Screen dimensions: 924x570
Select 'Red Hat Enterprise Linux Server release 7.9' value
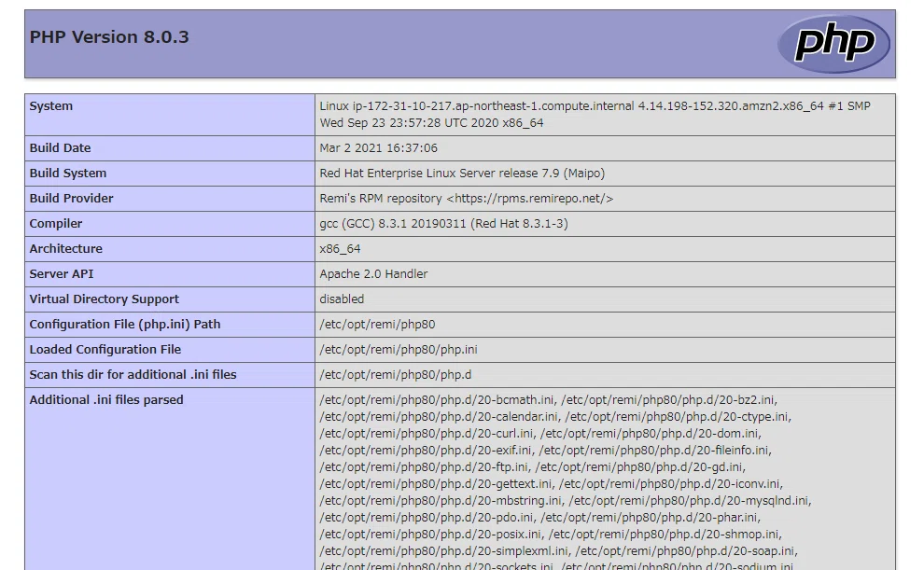(x=462, y=174)
